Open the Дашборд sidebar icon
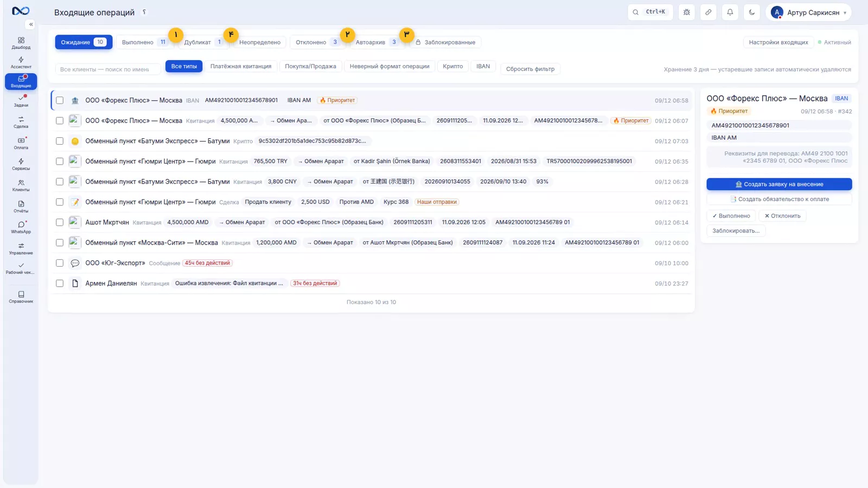 coord(21,43)
